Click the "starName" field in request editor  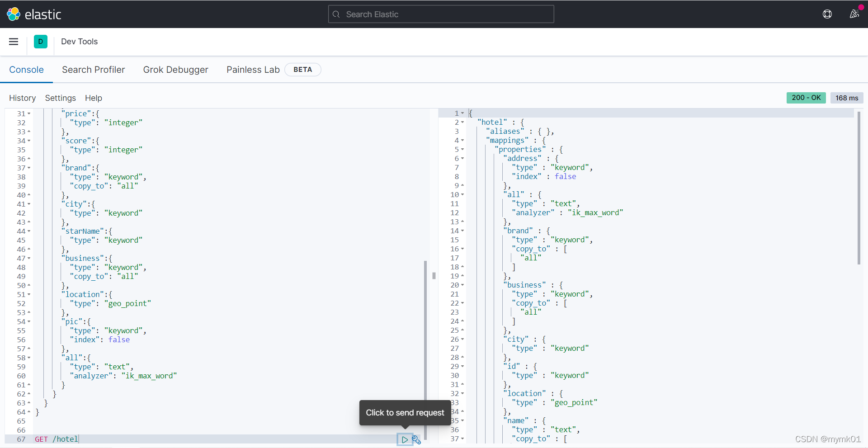[83, 231]
